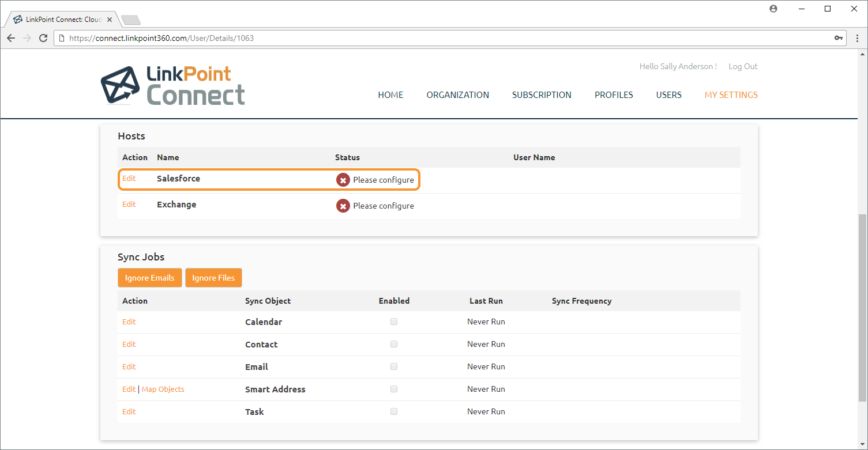
Task: Click the page vertical scrollbar thumb
Action: point(862,308)
